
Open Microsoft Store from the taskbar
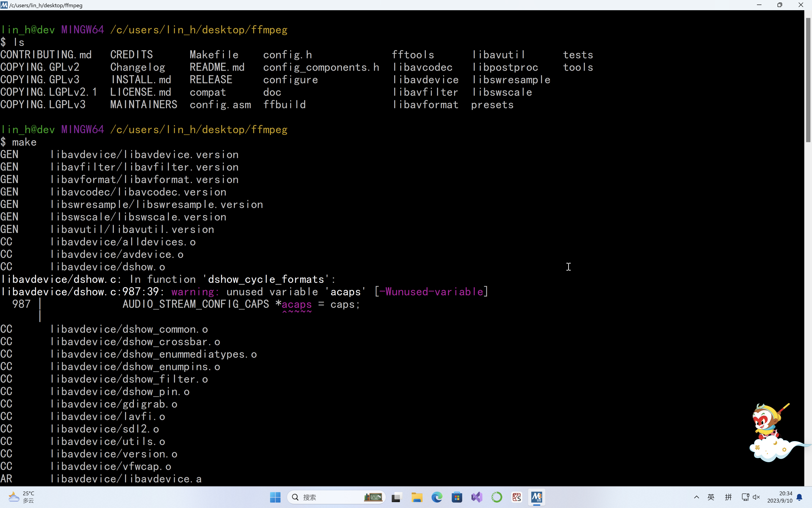pos(457,497)
